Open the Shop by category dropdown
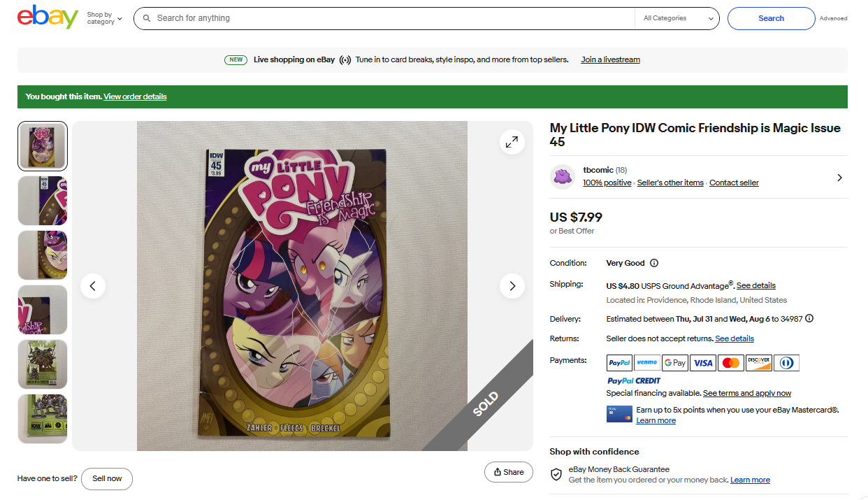 [x=104, y=18]
